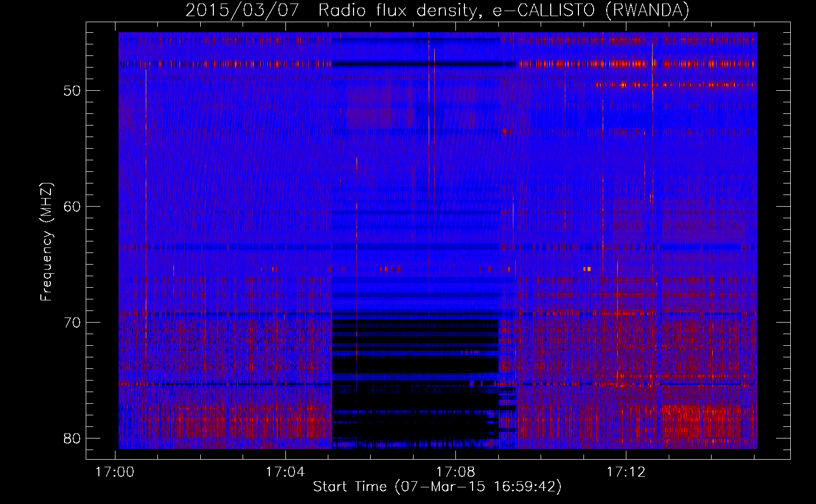The width and height of the screenshot is (816, 504).
Task: Click the '17:12' time tick label
Action: [626, 472]
